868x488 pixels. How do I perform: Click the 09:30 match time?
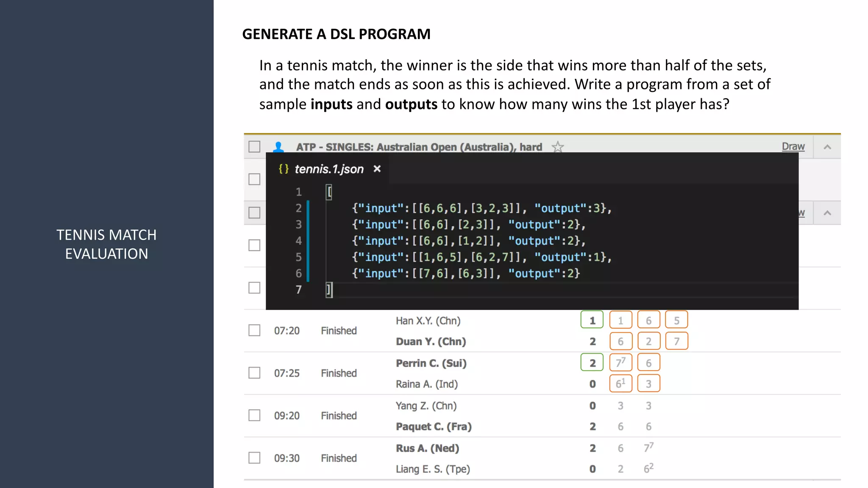287,458
